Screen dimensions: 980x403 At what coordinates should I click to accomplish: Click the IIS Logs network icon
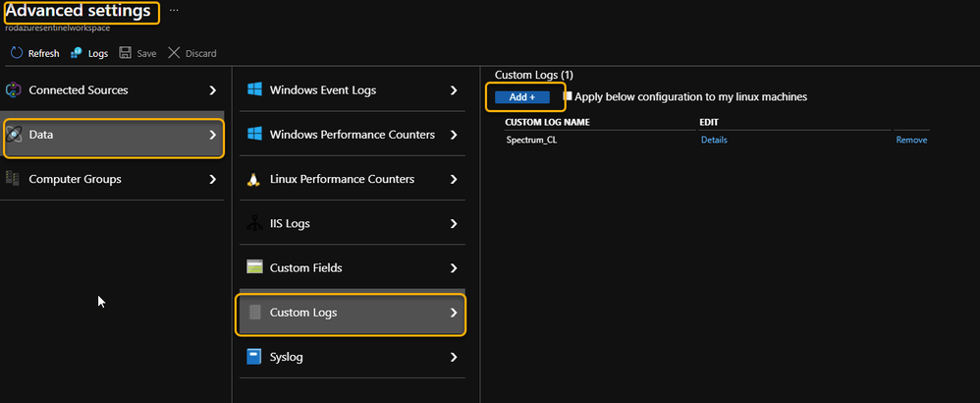click(x=253, y=223)
